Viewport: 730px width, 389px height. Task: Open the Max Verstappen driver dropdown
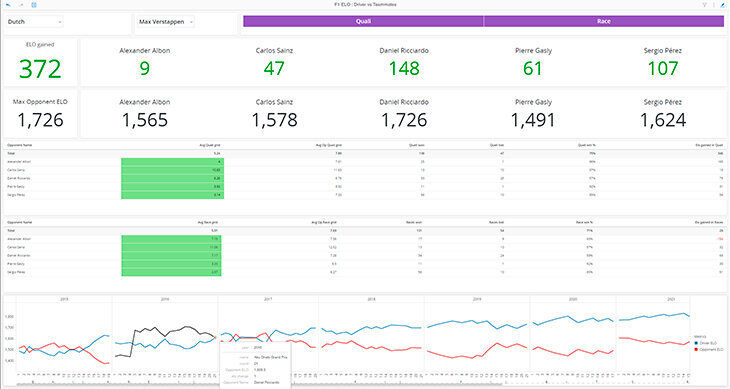(166, 21)
